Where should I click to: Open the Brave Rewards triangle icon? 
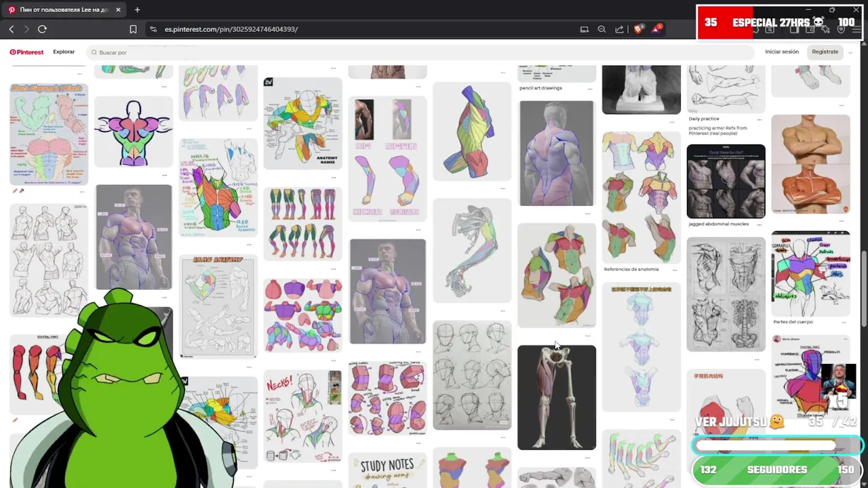click(657, 29)
